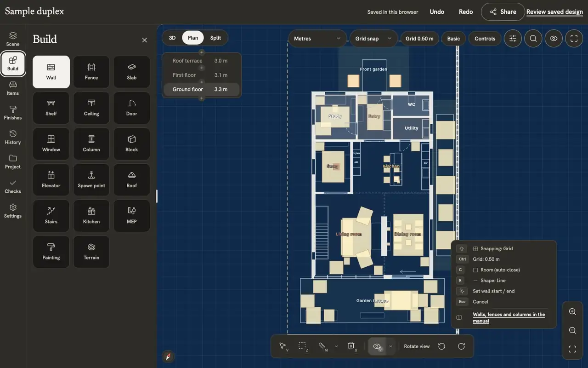Pick the Spawn point tool
Image resolution: width=588 pixels, height=368 pixels.
(91, 180)
